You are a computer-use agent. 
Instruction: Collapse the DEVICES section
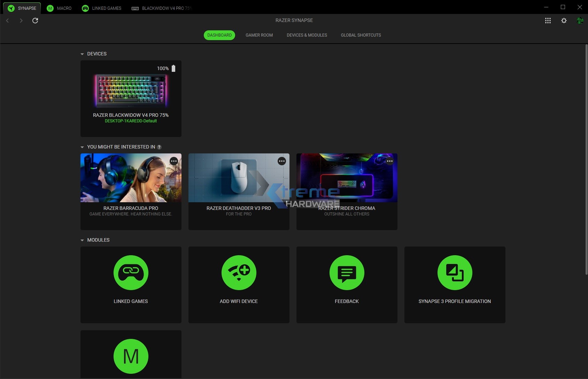pyautogui.click(x=82, y=54)
